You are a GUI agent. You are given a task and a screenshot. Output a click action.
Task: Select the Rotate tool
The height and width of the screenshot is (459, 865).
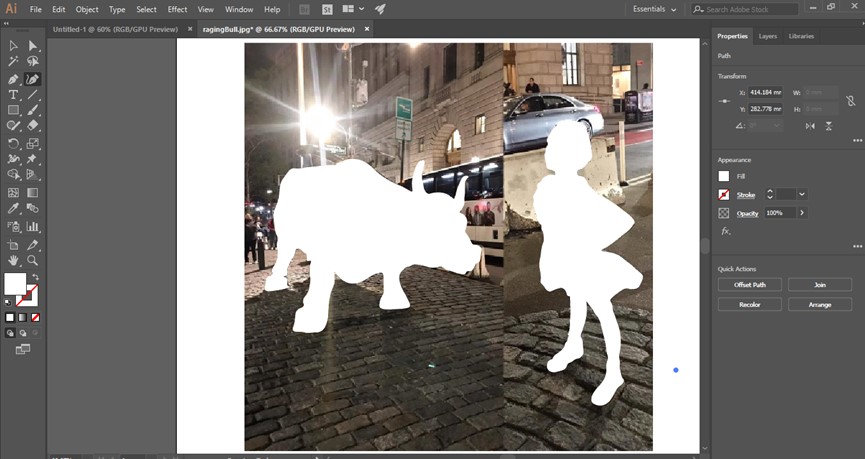point(13,144)
